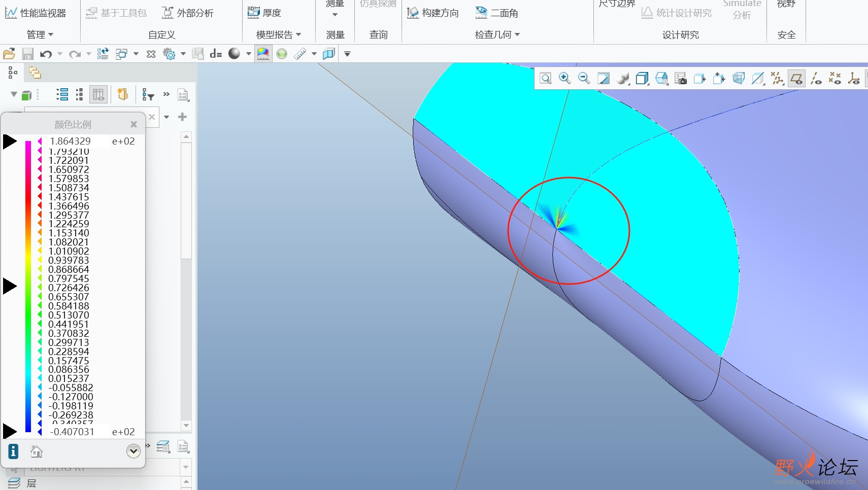Screen dimensions: 868x490
Task: Click the Save disk icon
Action: (27, 54)
